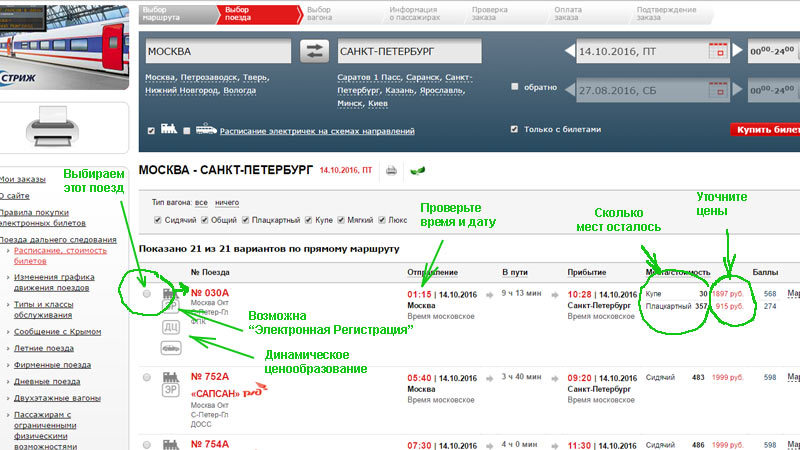The image size is (800, 450).
Task: Click the green leaf icon near route title
Action: 416,170
